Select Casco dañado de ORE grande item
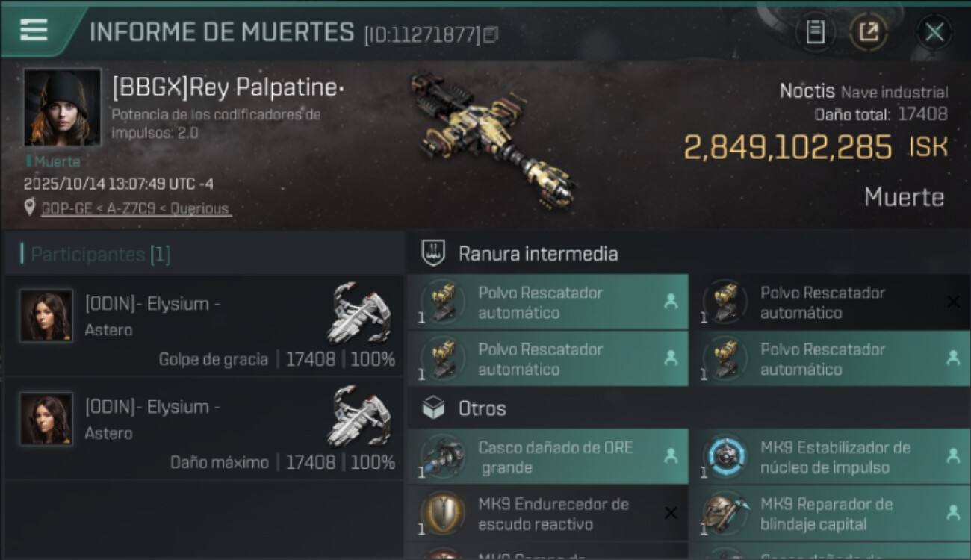971x560 pixels. (547, 457)
